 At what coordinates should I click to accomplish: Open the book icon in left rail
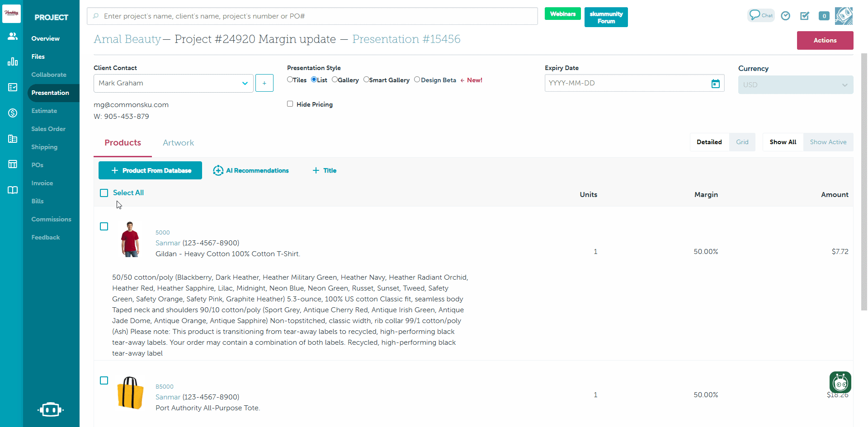(x=13, y=190)
